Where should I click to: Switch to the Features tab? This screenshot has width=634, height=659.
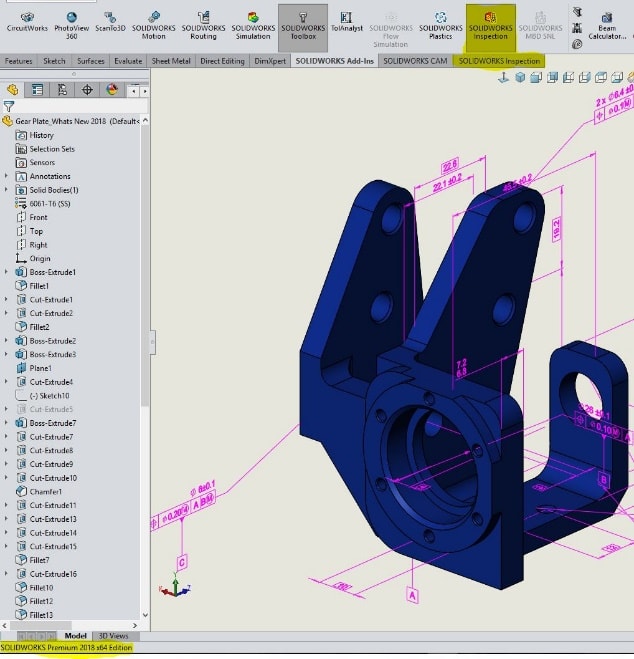tap(18, 61)
